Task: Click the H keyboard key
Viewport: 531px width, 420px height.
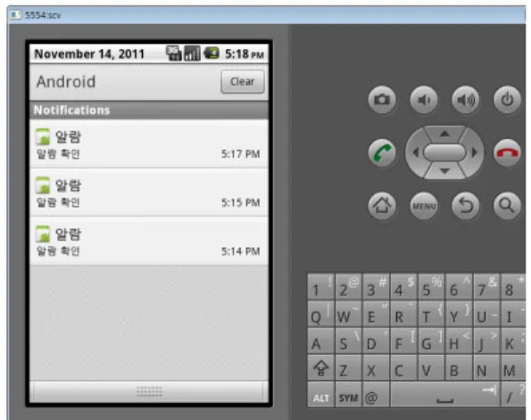Action: point(459,342)
